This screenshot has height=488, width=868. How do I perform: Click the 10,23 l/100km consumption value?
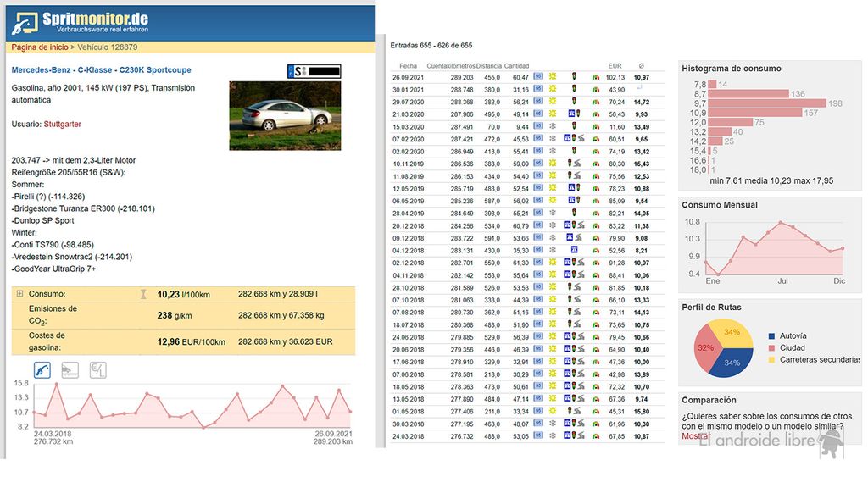click(x=183, y=295)
